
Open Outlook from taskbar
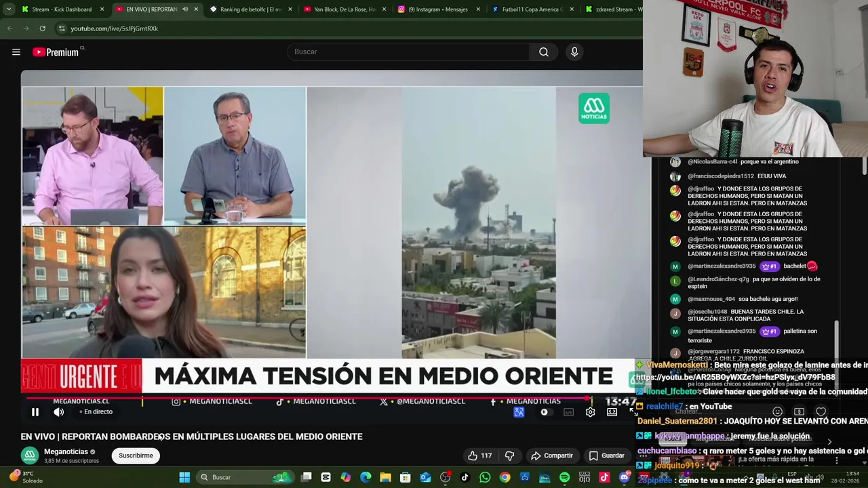[425, 477]
